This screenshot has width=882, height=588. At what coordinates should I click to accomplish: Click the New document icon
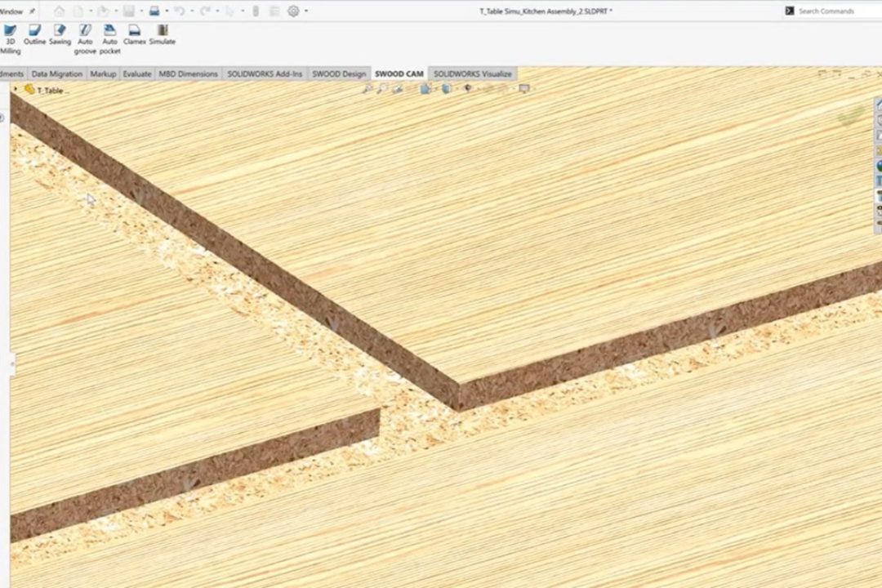(78, 11)
